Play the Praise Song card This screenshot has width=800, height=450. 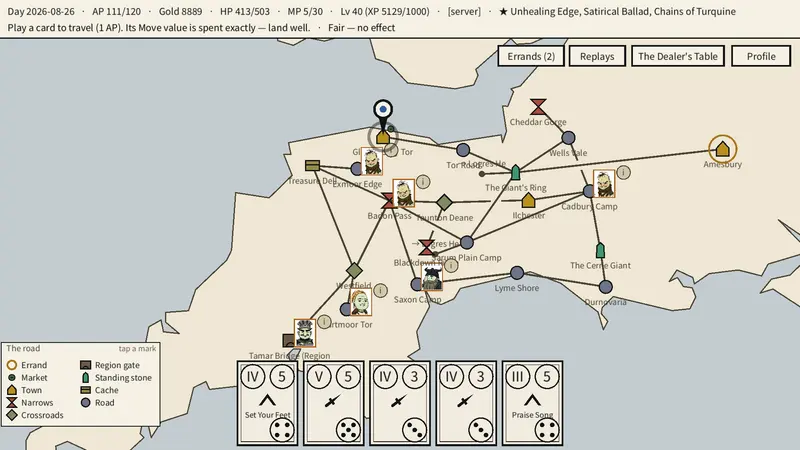533,403
